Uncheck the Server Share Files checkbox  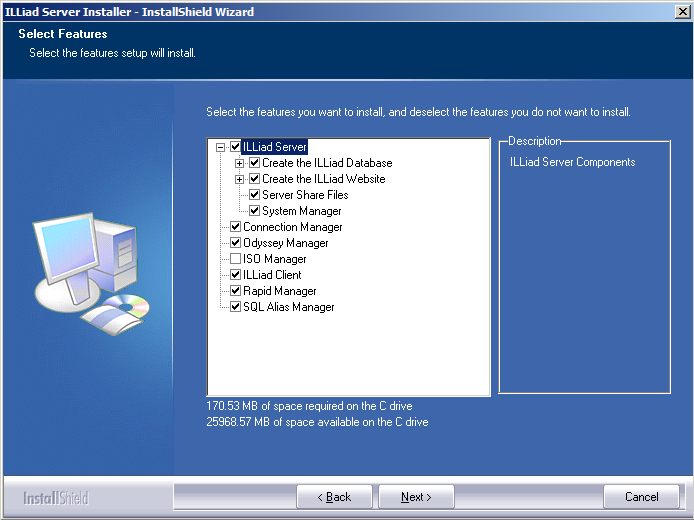[255, 195]
